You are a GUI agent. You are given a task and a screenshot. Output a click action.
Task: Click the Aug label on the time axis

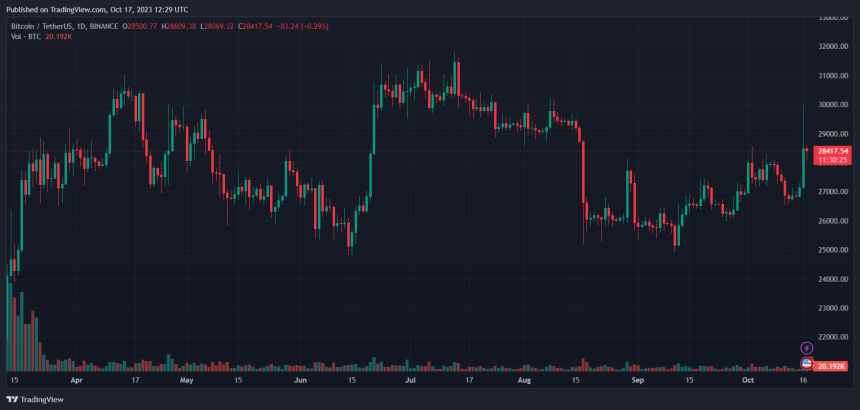(523, 381)
